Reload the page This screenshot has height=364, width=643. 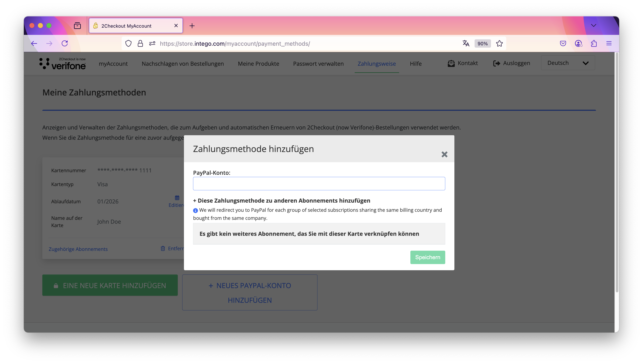pyautogui.click(x=65, y=44)
